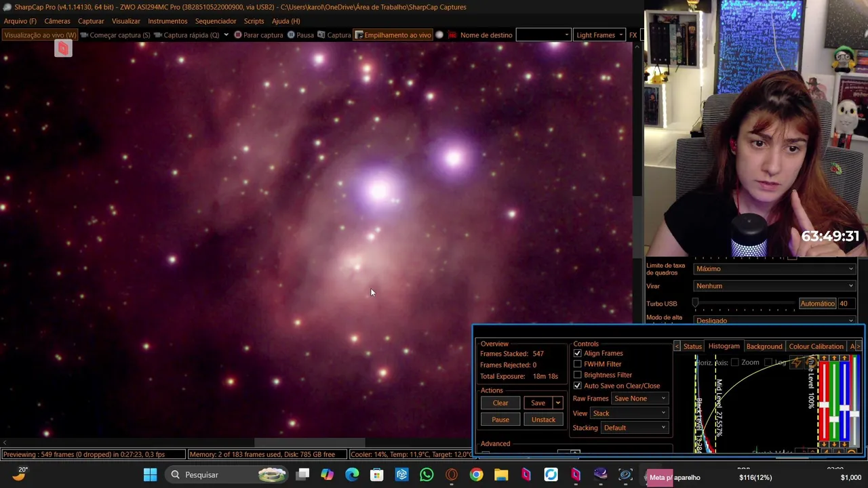Enable the histogram Zoom checkbox
Viewport: 868px width, 488px height.
coord(735,363)
